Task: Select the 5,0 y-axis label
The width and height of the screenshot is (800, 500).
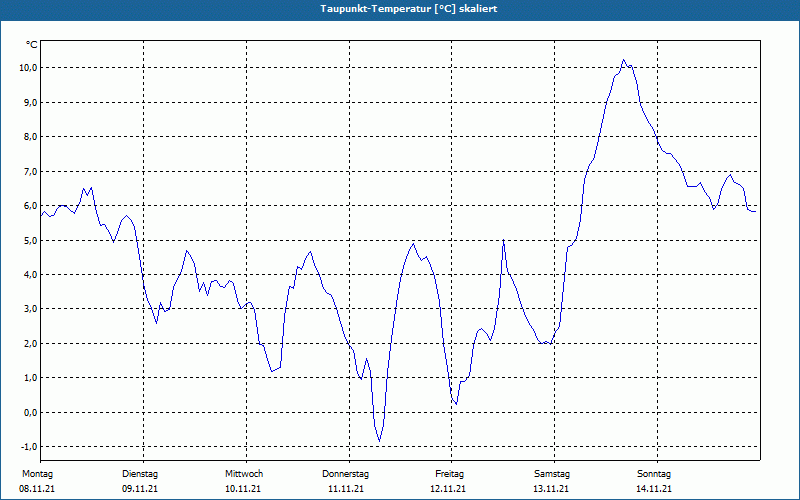Action: click(30, 240)
